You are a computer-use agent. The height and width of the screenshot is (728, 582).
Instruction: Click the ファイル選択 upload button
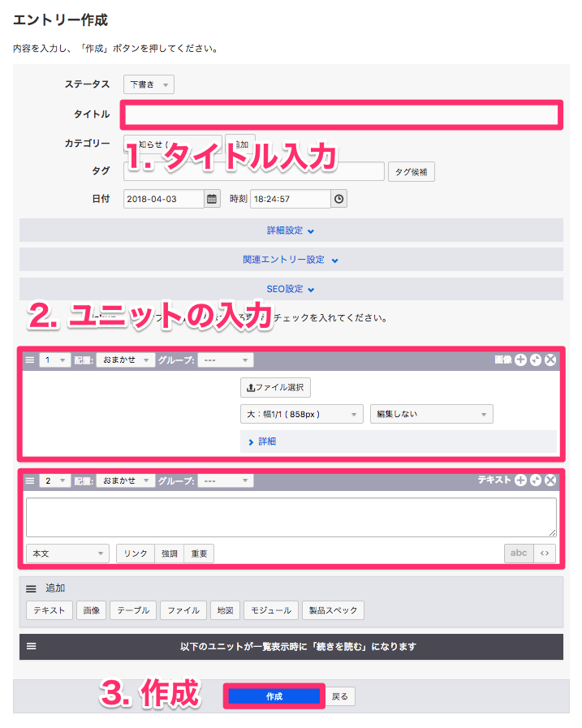pyautogui.click(x=275, y=387)
